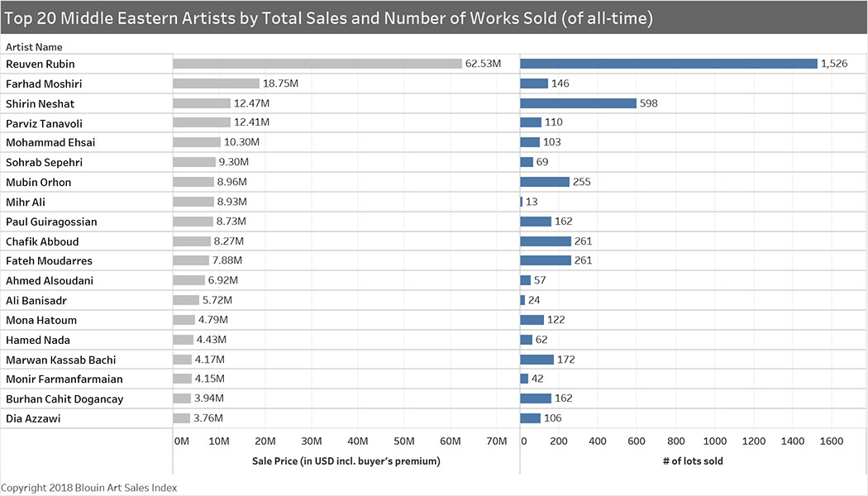Select Mubin Orhon's blue bar showing 255
868x496 pixels.
tap(544, 182)
